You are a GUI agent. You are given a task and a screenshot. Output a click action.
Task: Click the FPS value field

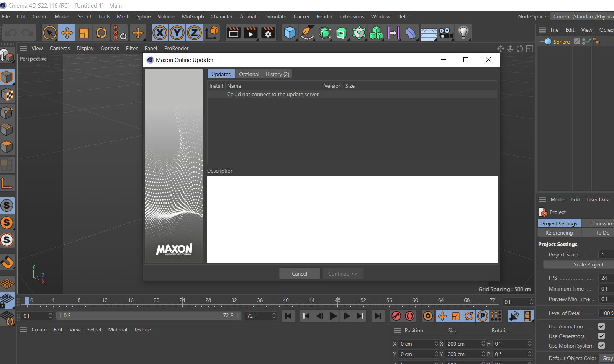(x=606, y=278)
